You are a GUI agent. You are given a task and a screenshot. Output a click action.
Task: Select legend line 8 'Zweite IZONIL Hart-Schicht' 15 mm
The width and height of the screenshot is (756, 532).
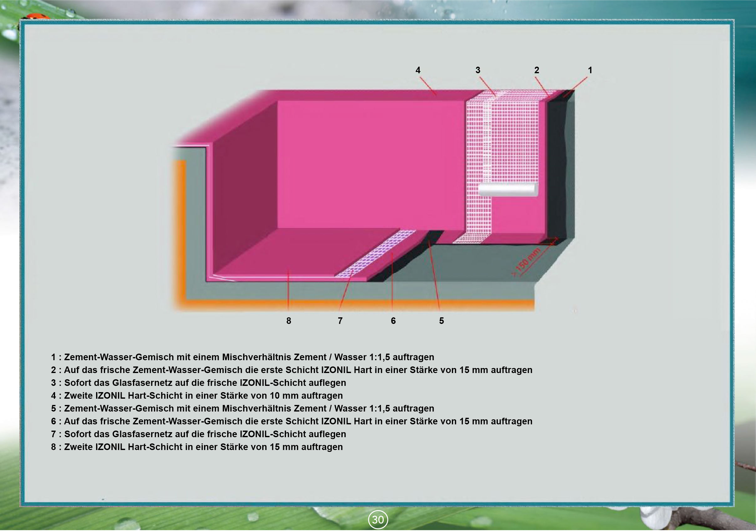197,447
